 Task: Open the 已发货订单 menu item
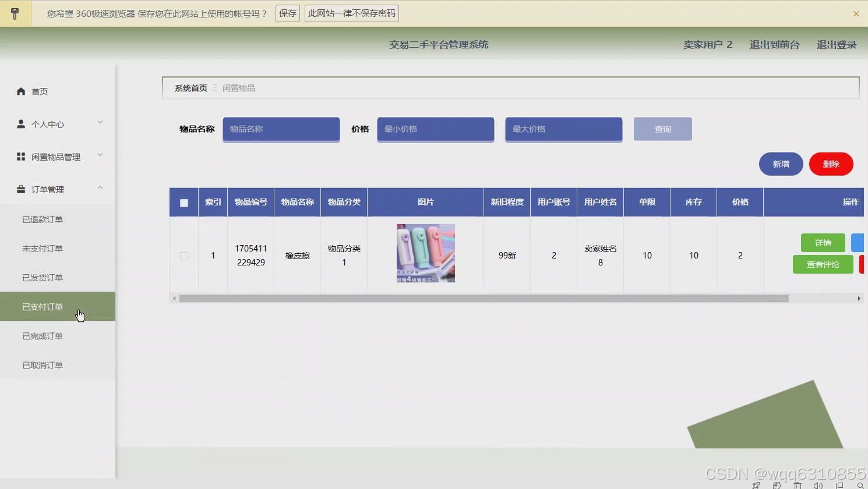(58, 278)
